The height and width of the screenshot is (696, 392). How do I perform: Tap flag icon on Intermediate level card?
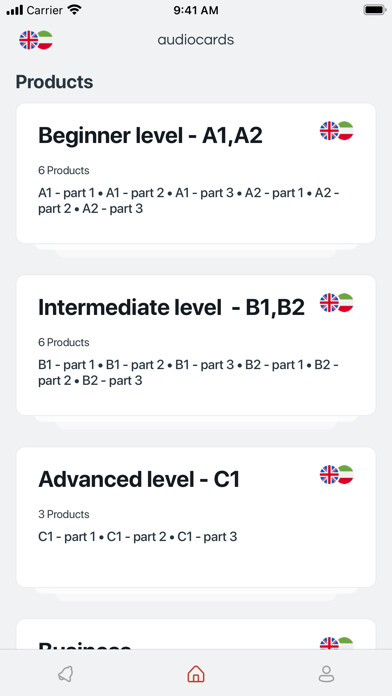coord(337,303)
